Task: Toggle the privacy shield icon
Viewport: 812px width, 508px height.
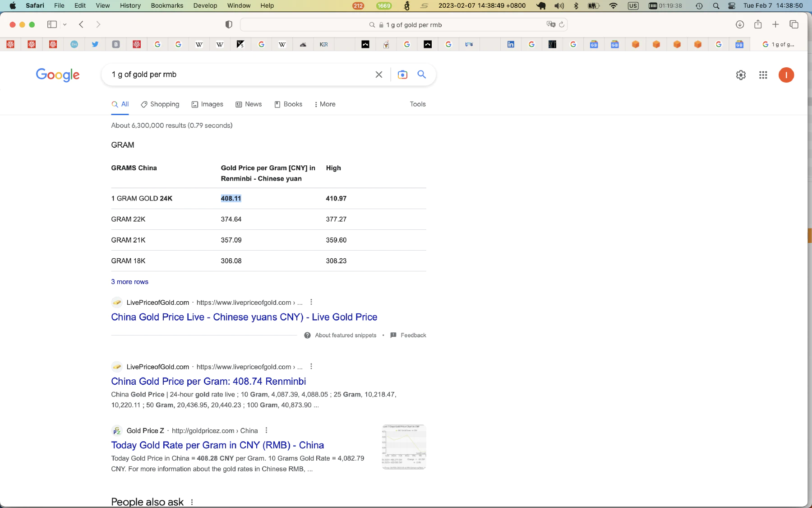Action: coord(229,24)
